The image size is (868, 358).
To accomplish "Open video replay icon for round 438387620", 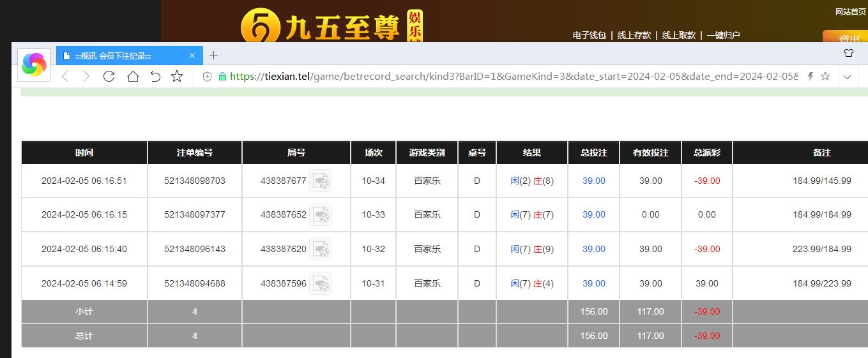I will click(x=321, y=249).
